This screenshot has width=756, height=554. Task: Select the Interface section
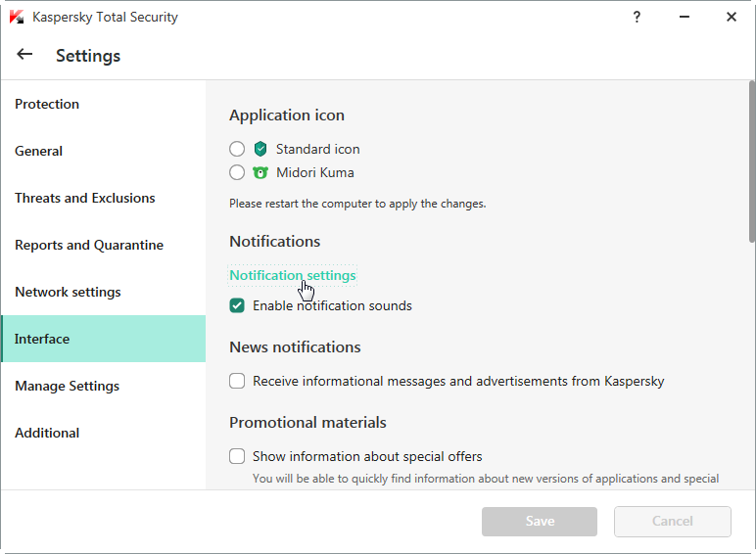coord(103,339)
